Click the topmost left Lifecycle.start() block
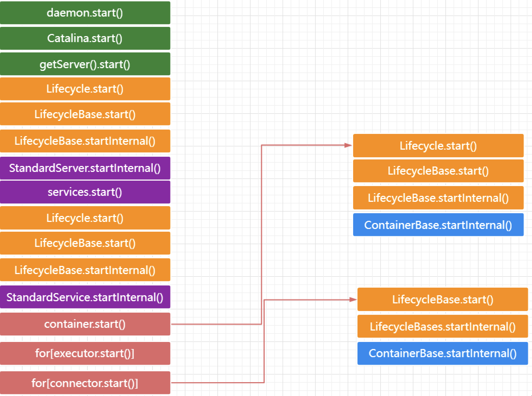The width and height of the screenshot is (532, 396). (85, 89)
